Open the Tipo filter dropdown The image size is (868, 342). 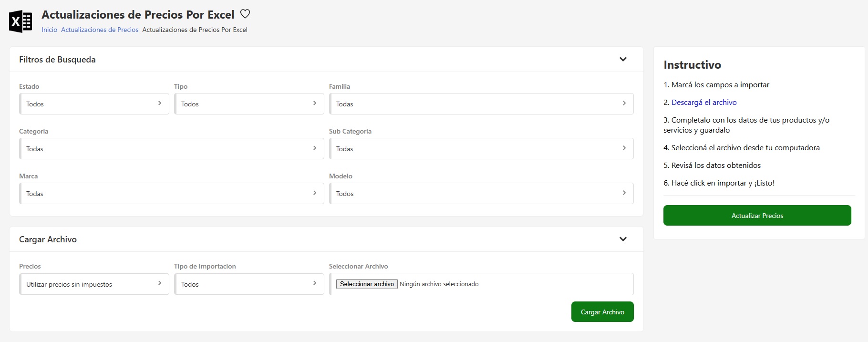(249, 104)
